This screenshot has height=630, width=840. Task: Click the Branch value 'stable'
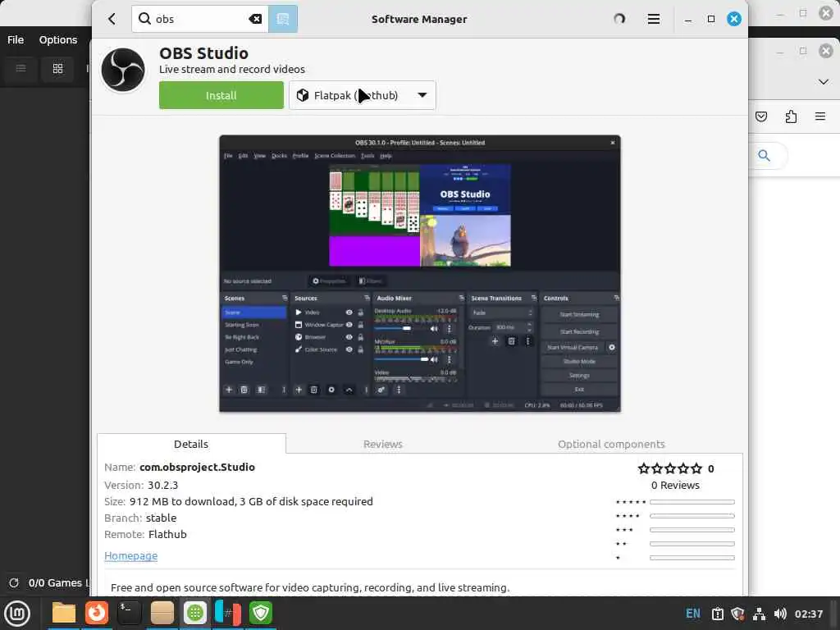[x=161, y=518]
